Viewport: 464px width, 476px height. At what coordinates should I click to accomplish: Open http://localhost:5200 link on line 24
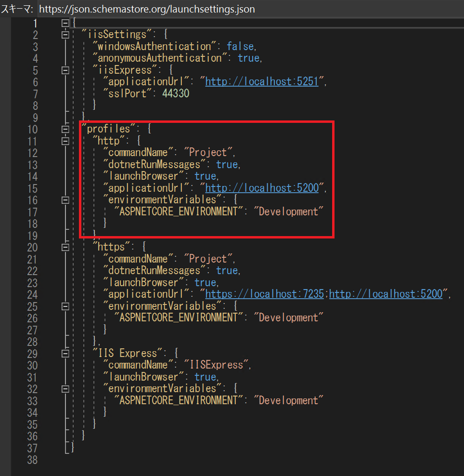(386, 294)
